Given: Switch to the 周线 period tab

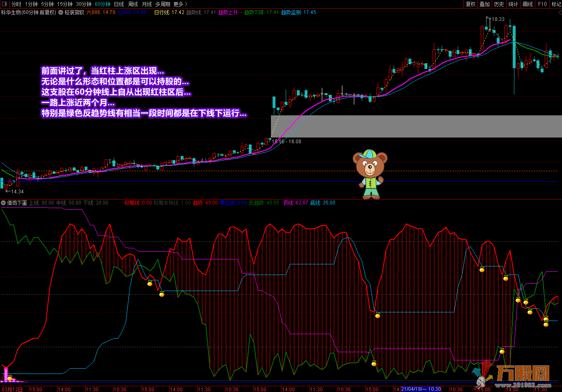Looking at the screenshot, I should pos(133,4).
